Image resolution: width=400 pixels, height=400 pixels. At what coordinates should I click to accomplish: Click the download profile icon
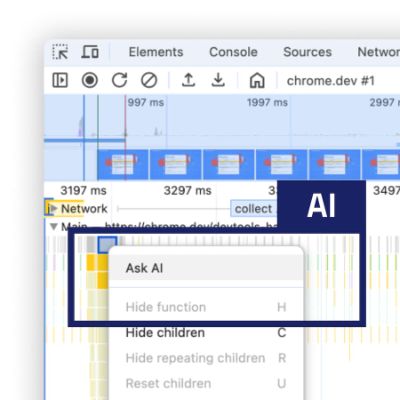click(218, 80)
